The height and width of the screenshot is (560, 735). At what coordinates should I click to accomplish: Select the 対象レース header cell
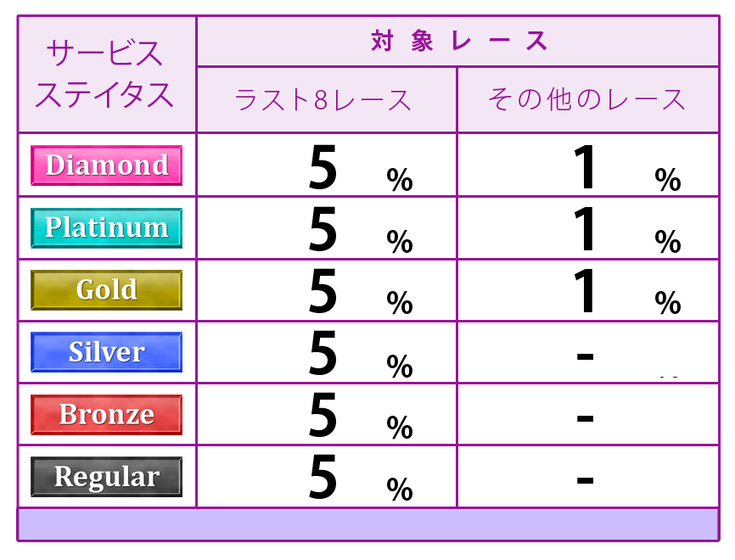[458, 42]
